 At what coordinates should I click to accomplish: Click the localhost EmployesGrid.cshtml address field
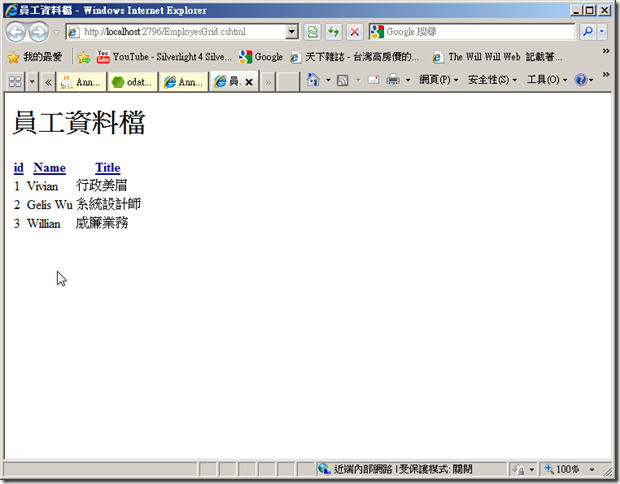click(x=176, y=32)
